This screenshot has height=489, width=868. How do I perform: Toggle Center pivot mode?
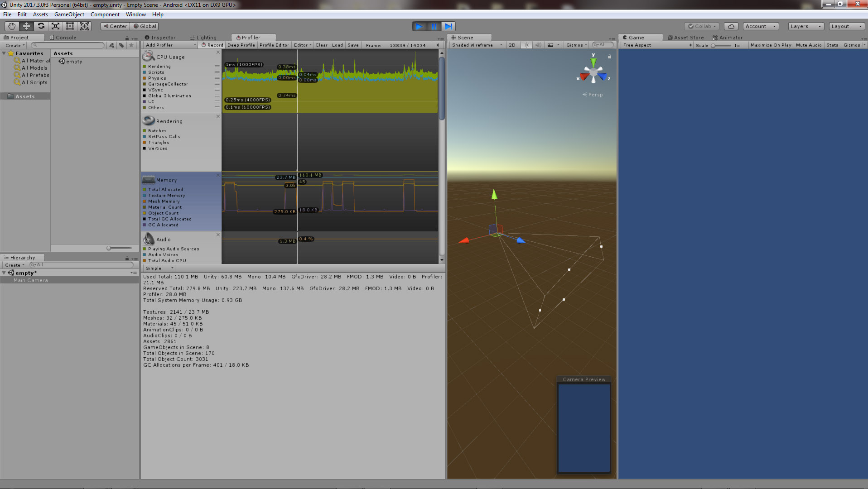(x=115, y=26)
